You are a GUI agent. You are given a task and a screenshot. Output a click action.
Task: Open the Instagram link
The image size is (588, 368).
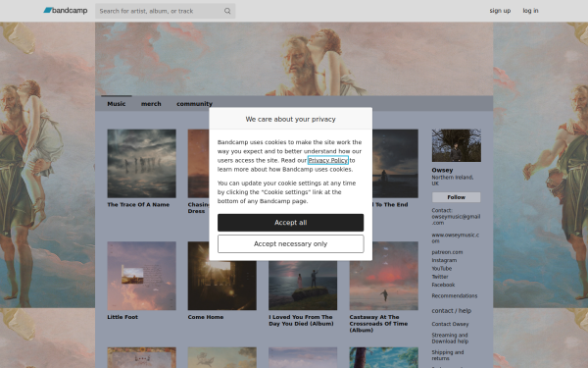click(x=444, y=260)
